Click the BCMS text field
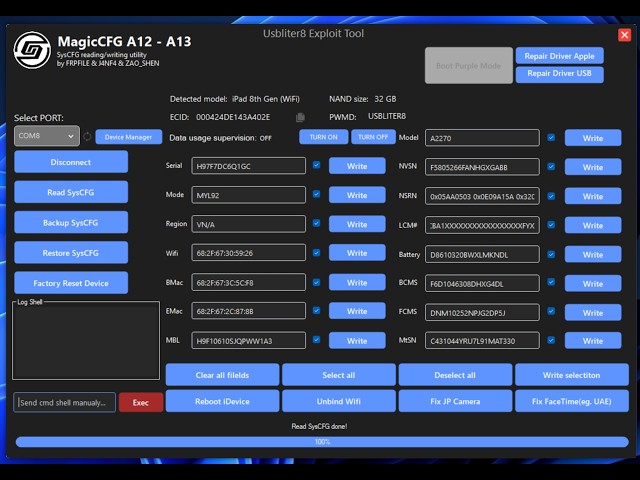The width and height of the screenshot is (640, 480). [x=482, y=283]
